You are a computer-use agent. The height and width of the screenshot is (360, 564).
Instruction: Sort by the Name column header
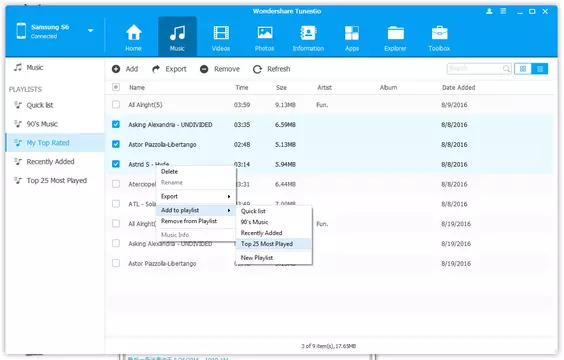click(137, 87)
